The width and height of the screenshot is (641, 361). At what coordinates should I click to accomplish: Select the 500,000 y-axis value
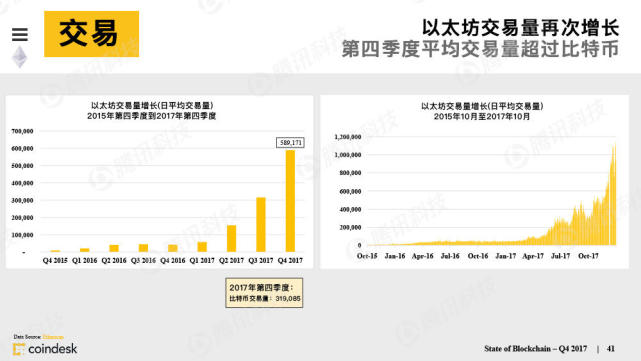(22, 166)
